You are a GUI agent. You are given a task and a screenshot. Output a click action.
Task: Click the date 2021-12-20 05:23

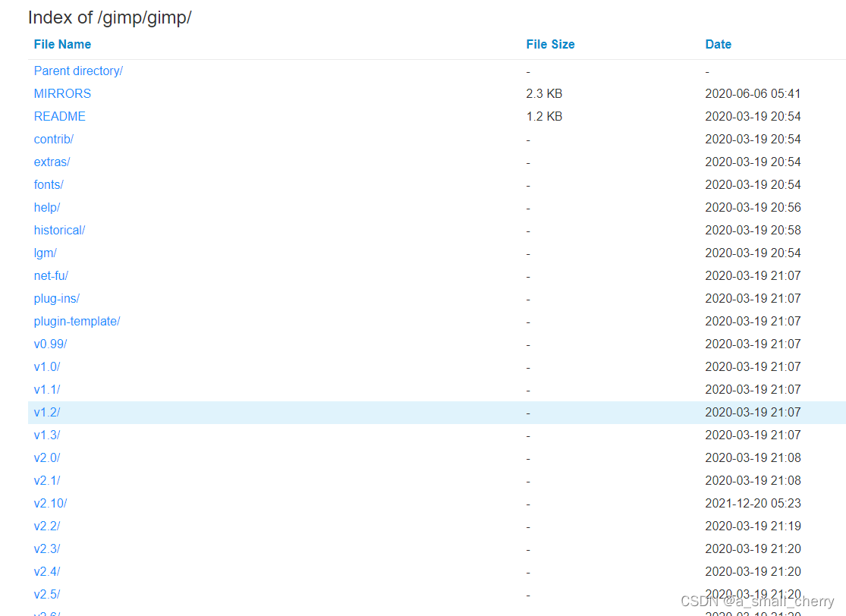(753, 503)
